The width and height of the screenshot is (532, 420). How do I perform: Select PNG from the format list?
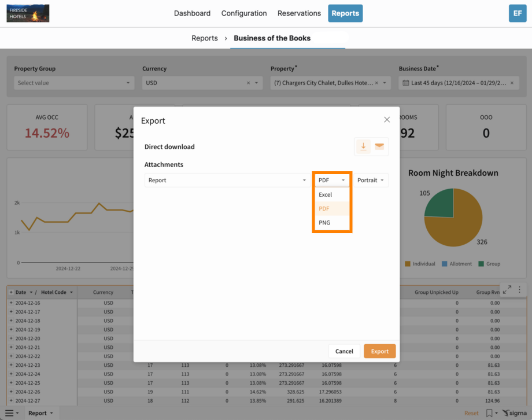(x=332, y=223)
